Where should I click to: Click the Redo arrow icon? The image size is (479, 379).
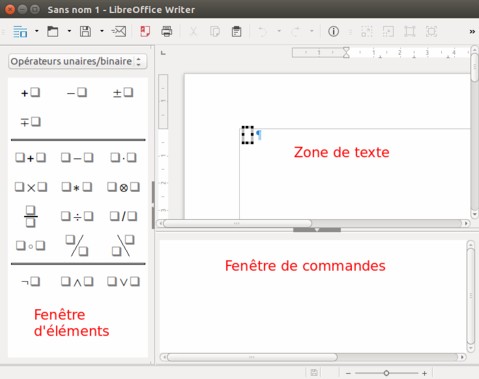[295, 32]
